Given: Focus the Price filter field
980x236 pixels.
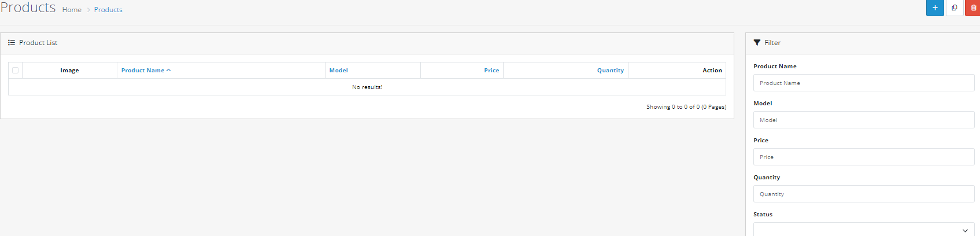Looking at the screenshot, I should point(864,157).
